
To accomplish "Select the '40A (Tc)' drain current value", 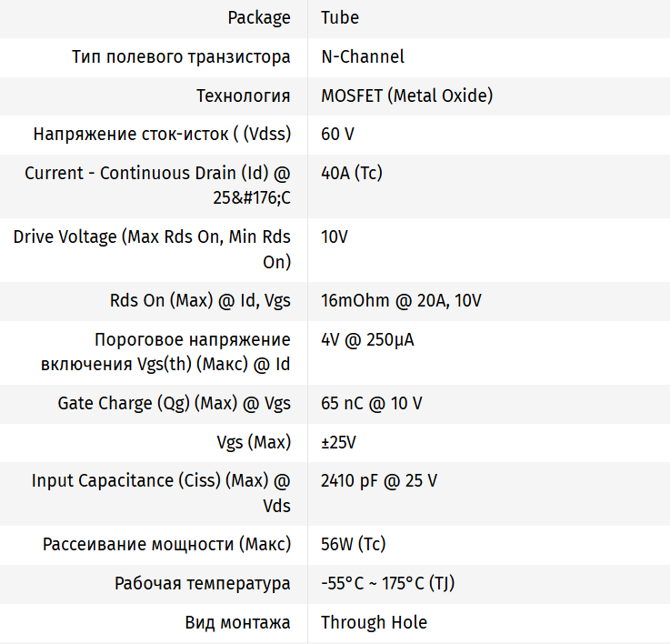I will coord(352,173).
